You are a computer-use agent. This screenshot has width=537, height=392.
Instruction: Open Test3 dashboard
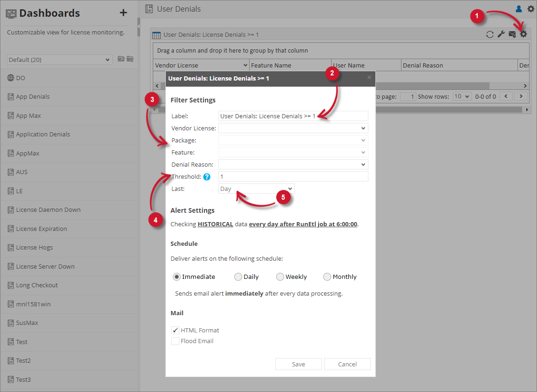tap(68, 379)
